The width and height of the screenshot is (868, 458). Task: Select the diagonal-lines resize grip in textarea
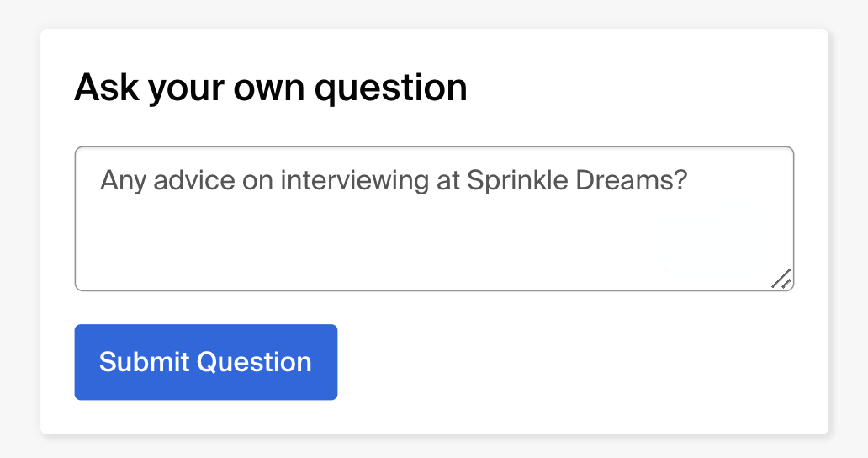[782, 279]
